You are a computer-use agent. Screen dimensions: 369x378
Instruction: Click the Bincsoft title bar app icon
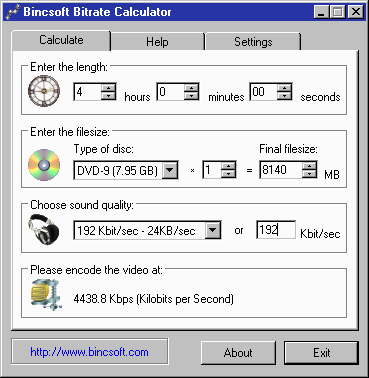13,12
